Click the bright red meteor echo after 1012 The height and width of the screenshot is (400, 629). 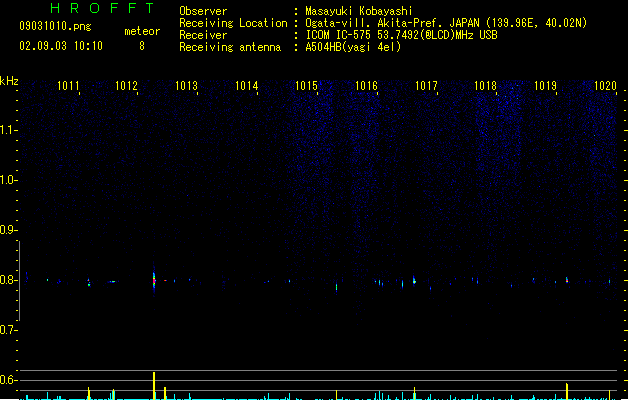(154, 280)
